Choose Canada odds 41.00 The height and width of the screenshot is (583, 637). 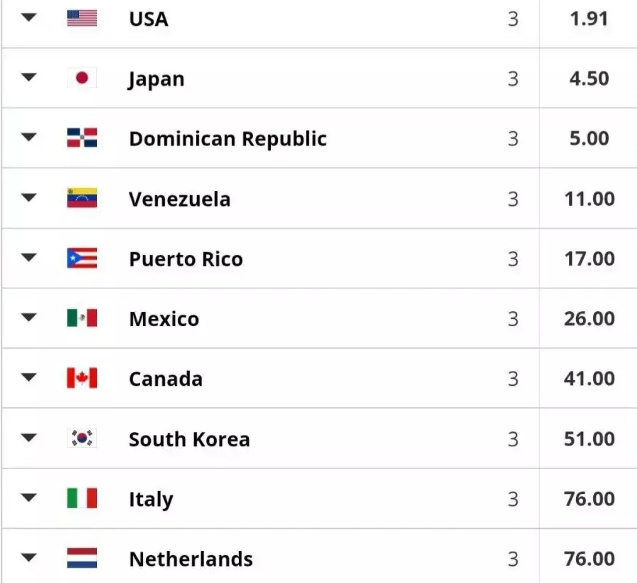(x=589, y=378)
